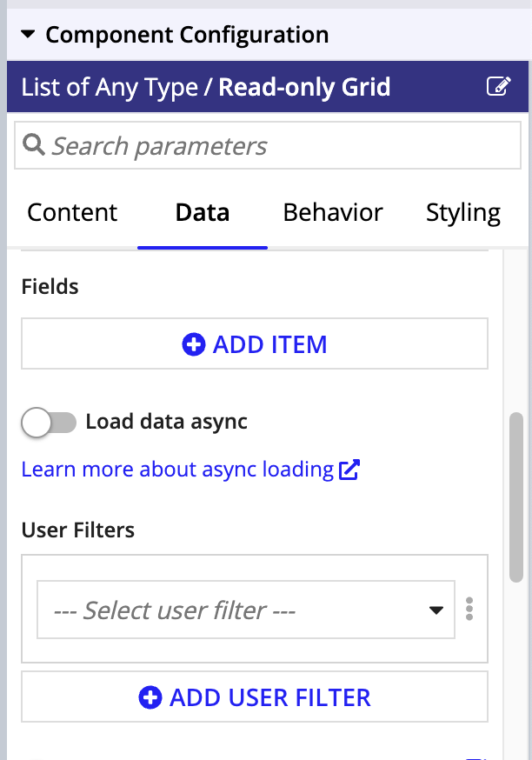Select the Data tab

pos(203,213)
